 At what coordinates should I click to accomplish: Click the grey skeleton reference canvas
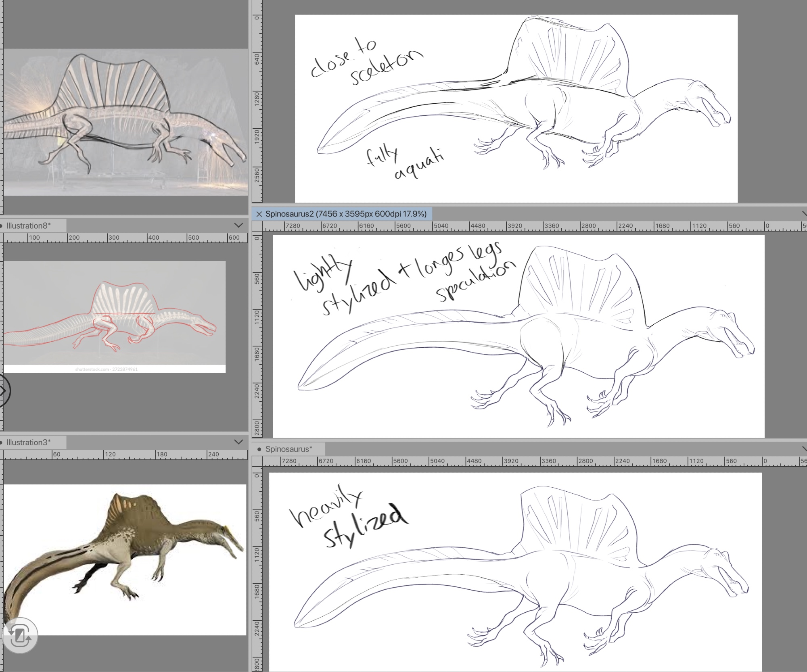coord(125,122)
